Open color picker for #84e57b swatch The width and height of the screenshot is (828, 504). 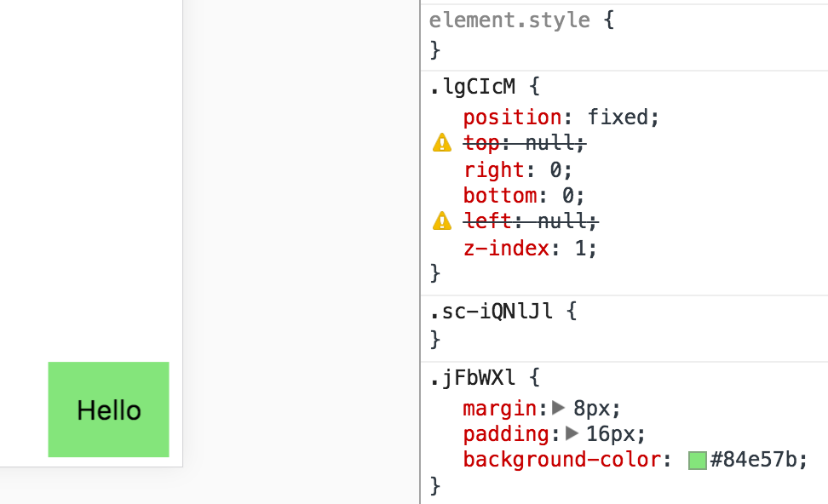pyautogui.click(x=698, y=461)
